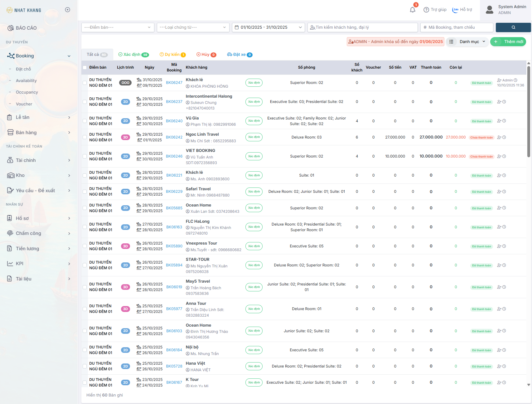Open the Điểm bán dropdown
Image resolution: width=532 pixels, height=404 pixels.
[x=118, y=27]
